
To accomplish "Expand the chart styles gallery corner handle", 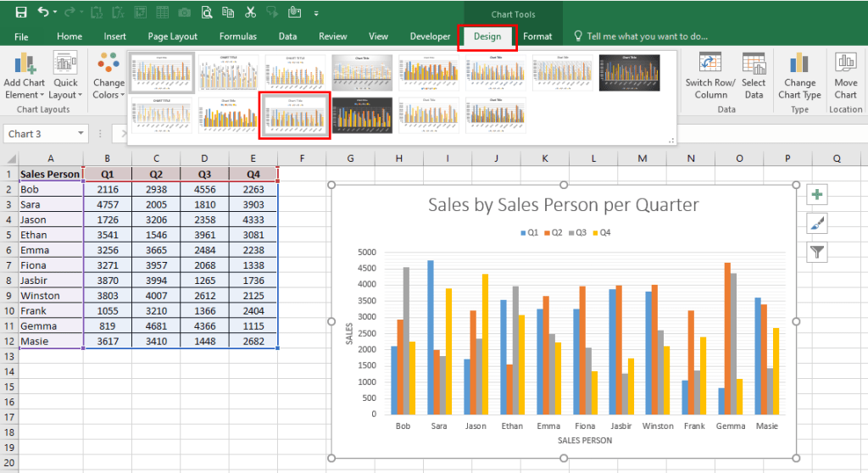I will (671, 141).
